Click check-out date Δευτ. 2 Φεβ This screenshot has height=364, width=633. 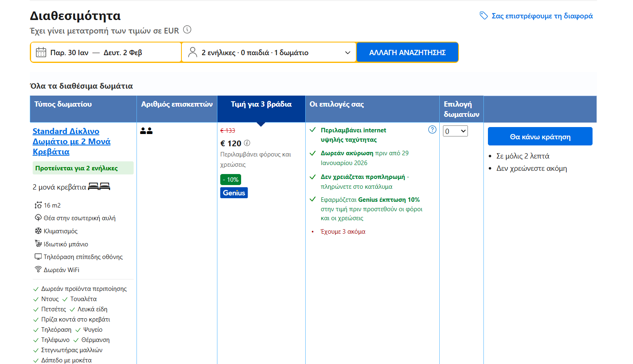pos(123,53)
